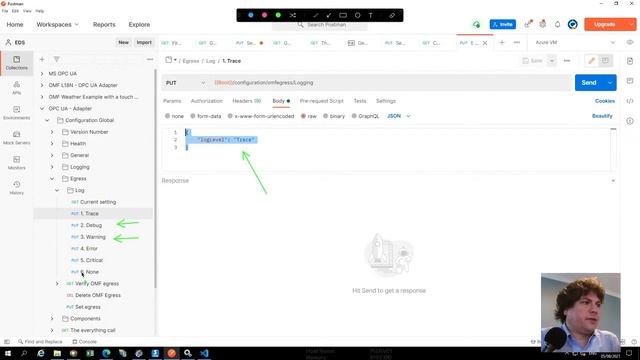640x360 pixels.
Task: Open the Send button dropdown arrow
Action: 610,83
